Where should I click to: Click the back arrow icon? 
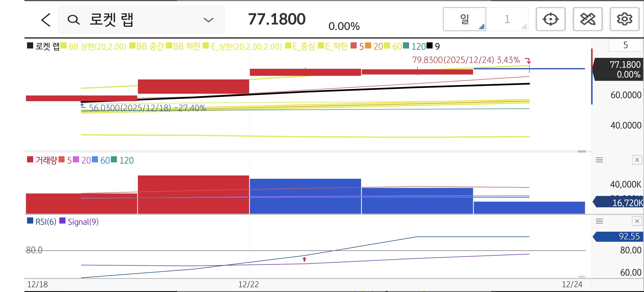pos(46,20)
